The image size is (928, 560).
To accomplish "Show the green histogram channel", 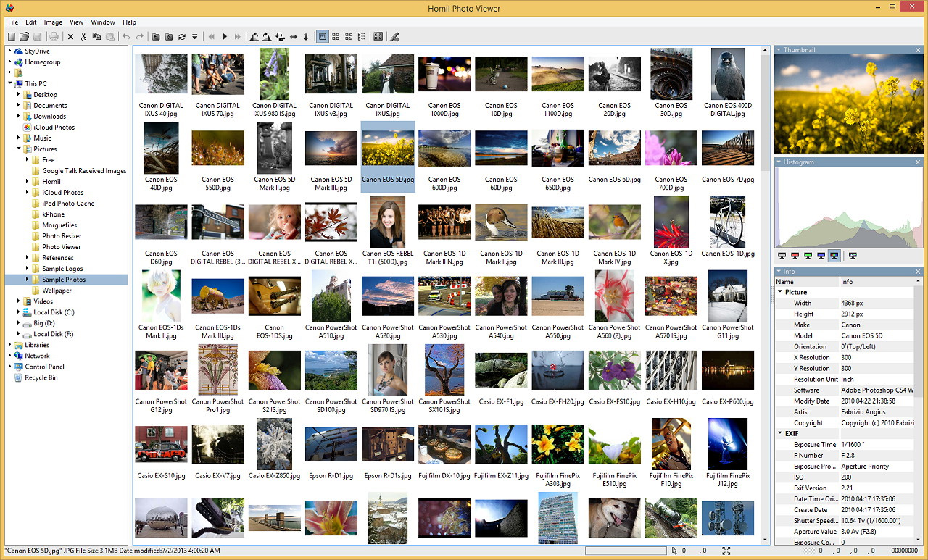I will [x=808, y=256].
